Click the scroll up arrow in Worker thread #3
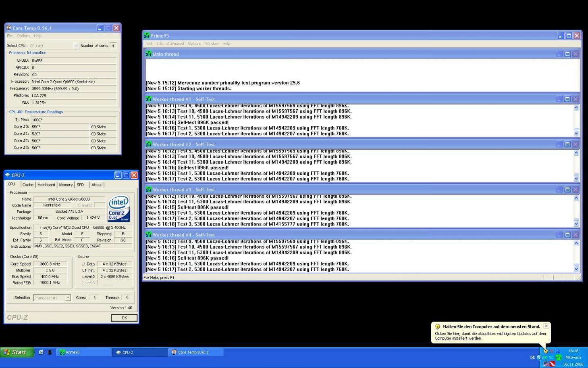 (x=576, y=198)
